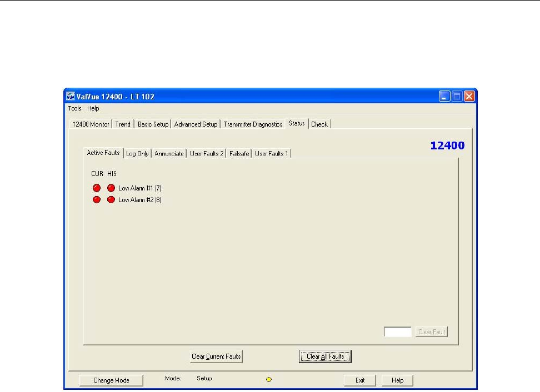
Task: Close the ValVue 12400 window
Action: (x=469, y=97)
